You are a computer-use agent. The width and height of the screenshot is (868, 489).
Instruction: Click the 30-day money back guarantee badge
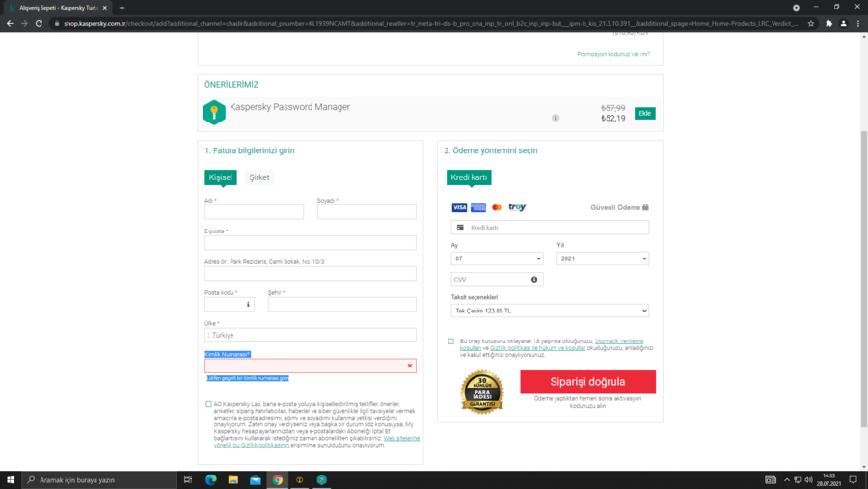[x=482, y=393]
